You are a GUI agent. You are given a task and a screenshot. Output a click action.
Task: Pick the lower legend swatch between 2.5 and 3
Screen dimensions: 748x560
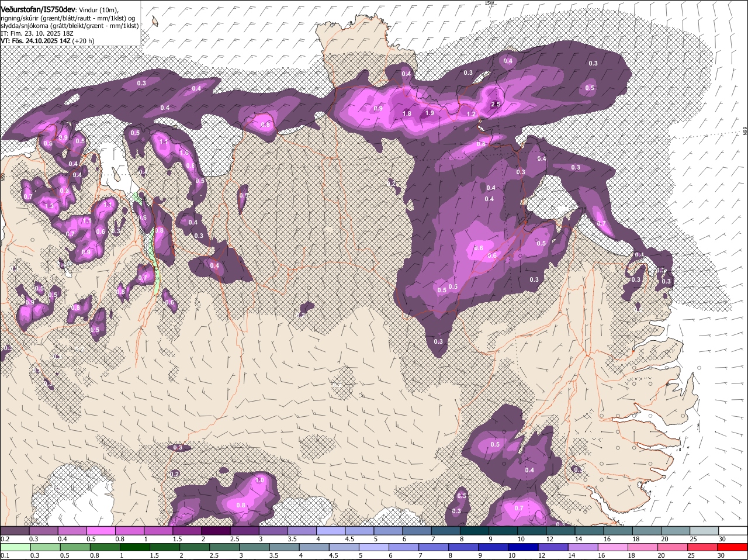click(x=224, y=547)
